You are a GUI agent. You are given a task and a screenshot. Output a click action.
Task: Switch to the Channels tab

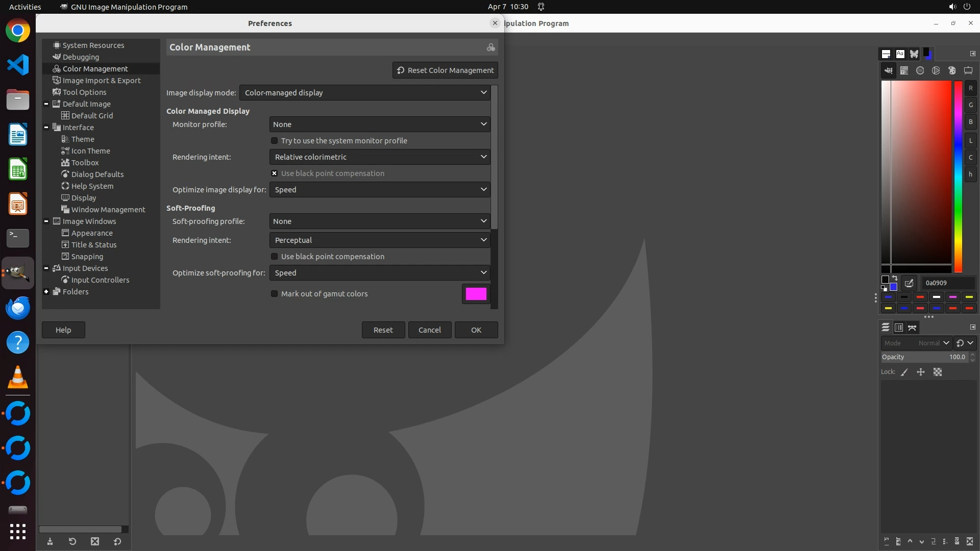pos(899,328)
